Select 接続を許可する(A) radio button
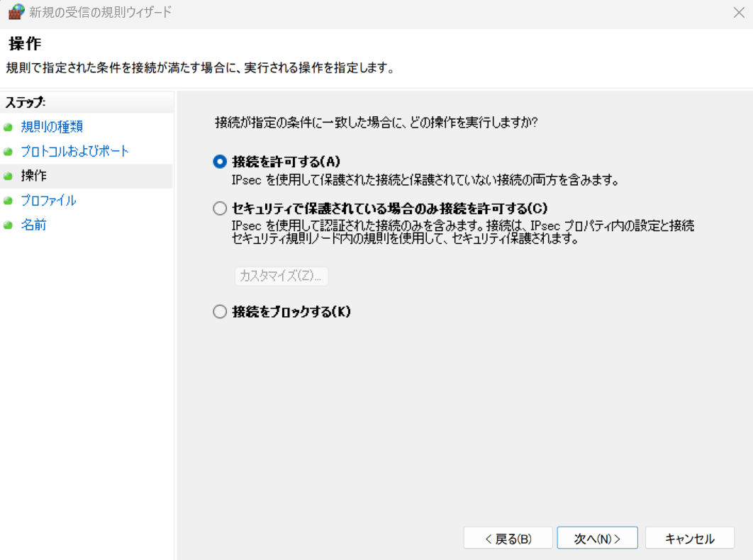The height and width of the screenshot is (560, 753). click(220, 162)
